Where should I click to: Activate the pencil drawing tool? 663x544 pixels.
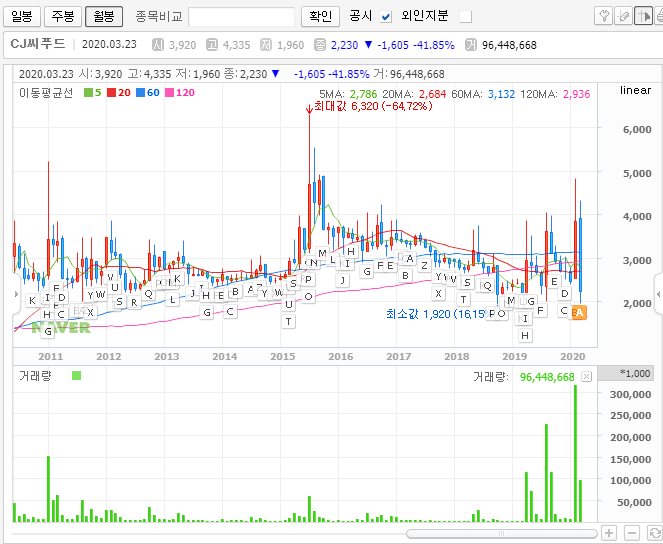pos(623,16)
